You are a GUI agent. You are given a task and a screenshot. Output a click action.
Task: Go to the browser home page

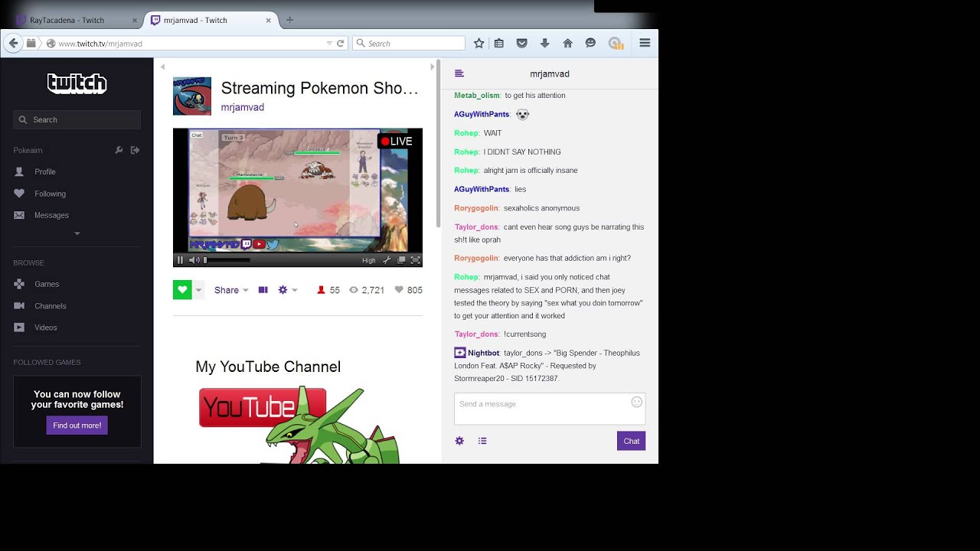pyautogui.click(x=568, y=44)
